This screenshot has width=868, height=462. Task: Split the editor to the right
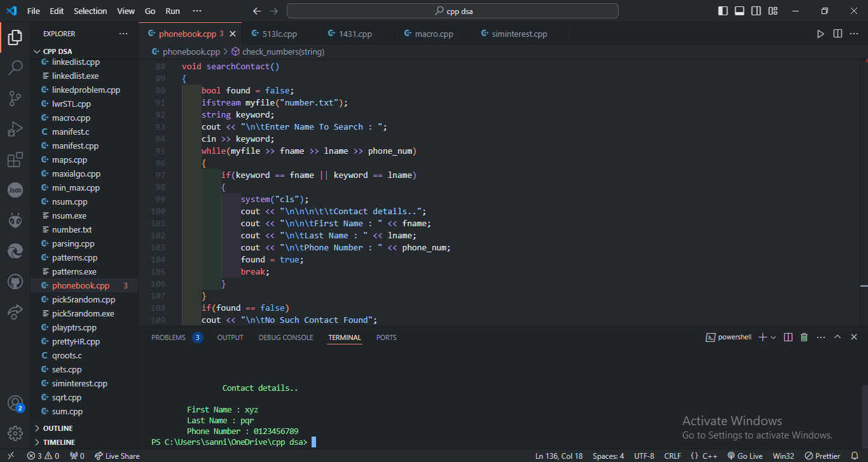tap(837, 34)
